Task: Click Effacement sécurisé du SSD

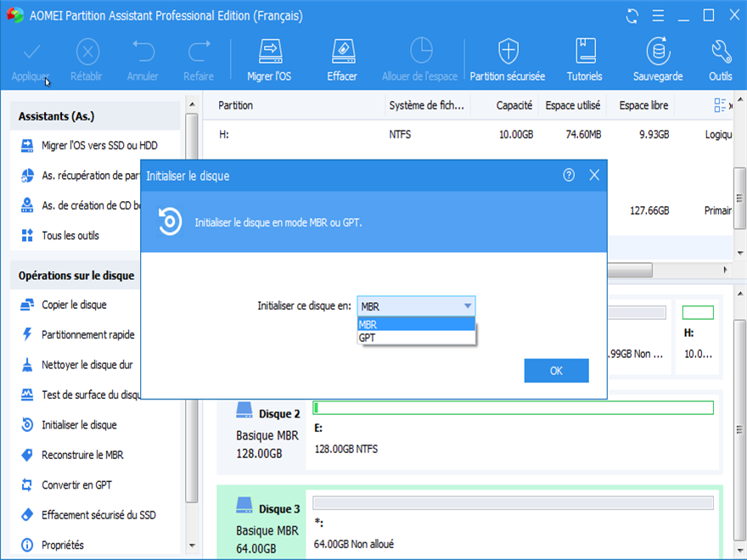Action: point(98,515)
